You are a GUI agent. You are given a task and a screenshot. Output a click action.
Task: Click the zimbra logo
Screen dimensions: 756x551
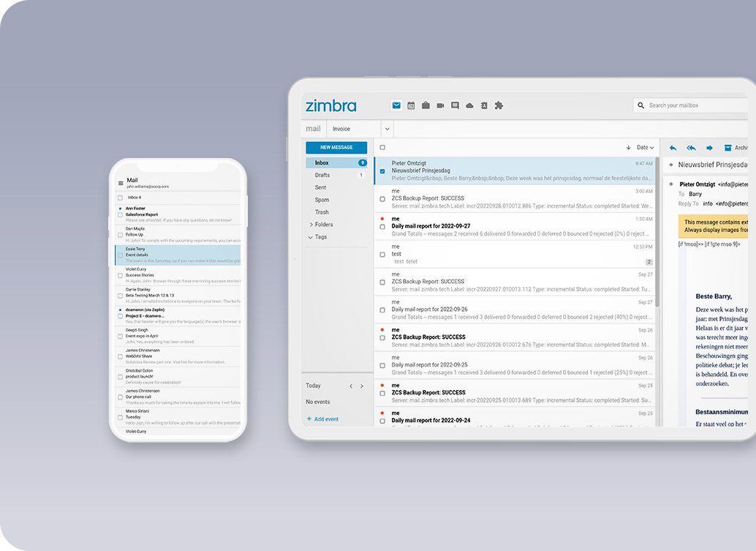(x=330, y=105)
